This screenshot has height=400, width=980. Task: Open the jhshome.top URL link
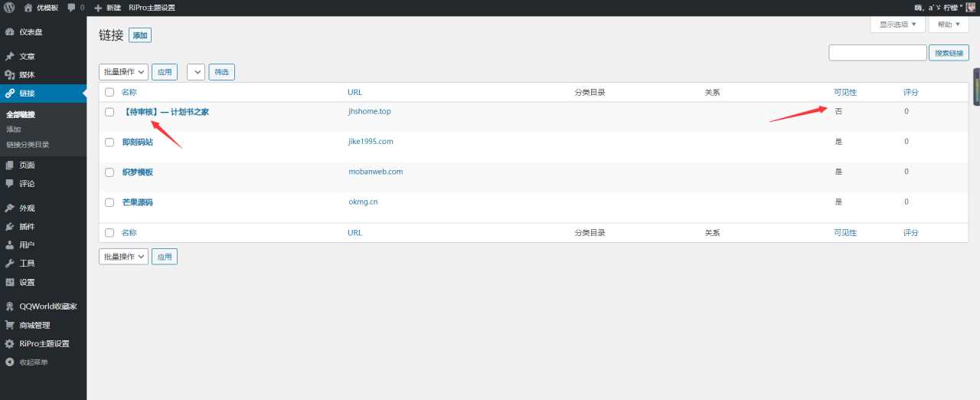click(369, 112)
